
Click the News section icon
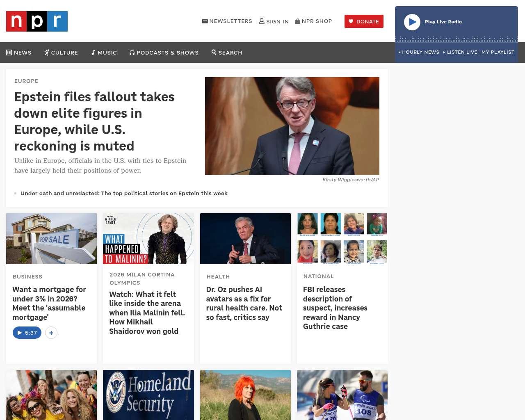pyautogui.click(x=9, y=52)
